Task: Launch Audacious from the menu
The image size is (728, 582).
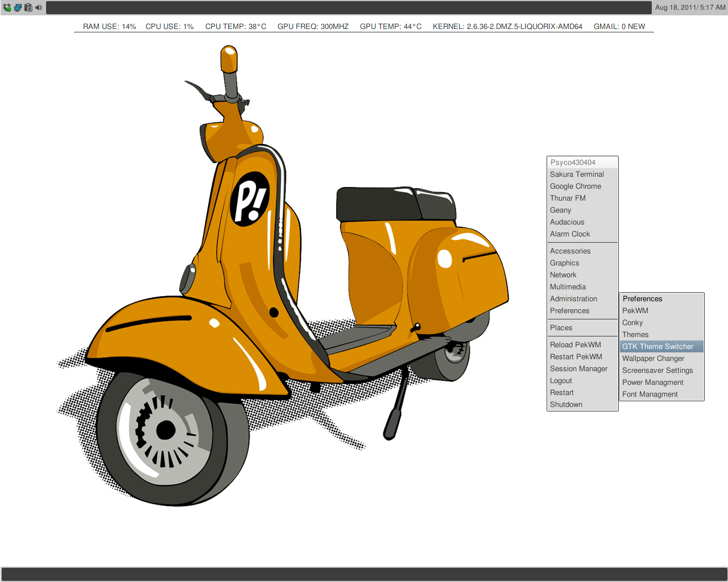Action: 582,222
